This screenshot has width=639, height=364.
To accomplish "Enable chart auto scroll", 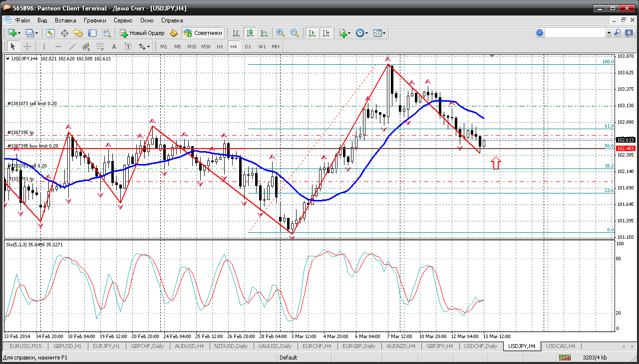I will pyautogui.click(x=312, y=33).
